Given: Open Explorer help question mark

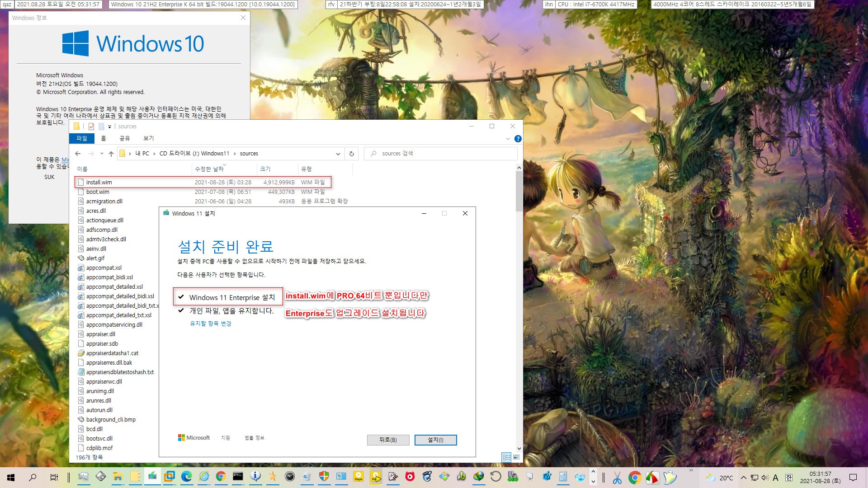Looking at the screenshot, I should pyautogui.click(x=518, y=139).
